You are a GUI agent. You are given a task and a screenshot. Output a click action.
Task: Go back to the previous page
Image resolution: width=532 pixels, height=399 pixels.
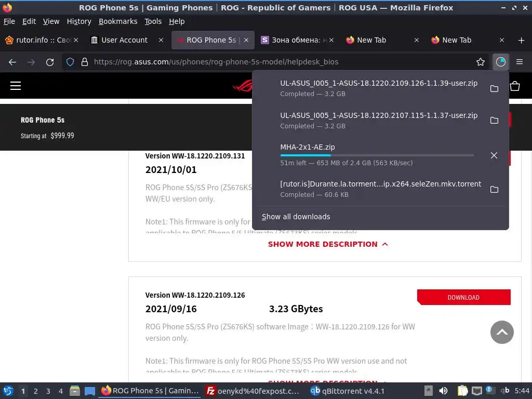click(12, 62)
